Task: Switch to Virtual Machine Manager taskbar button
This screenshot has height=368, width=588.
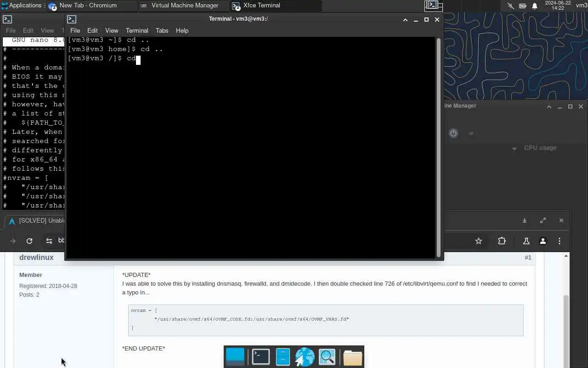Action: tap(183, 6)
